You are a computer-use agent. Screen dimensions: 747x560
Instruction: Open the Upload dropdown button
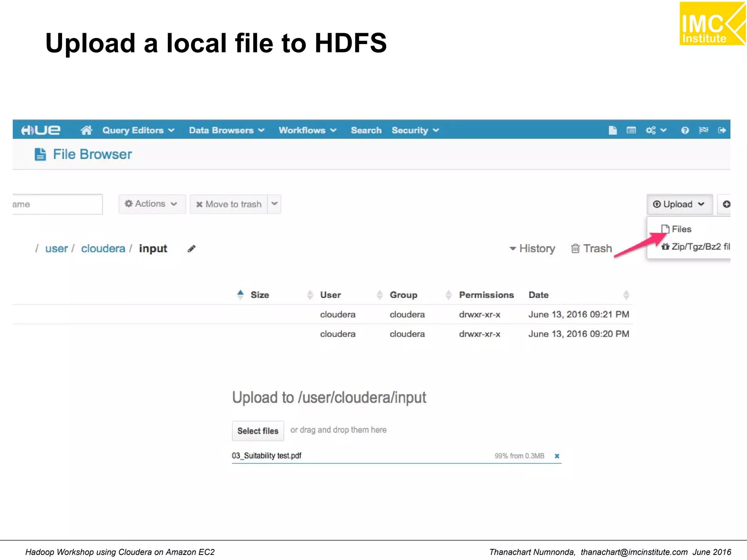coord(680,204)
